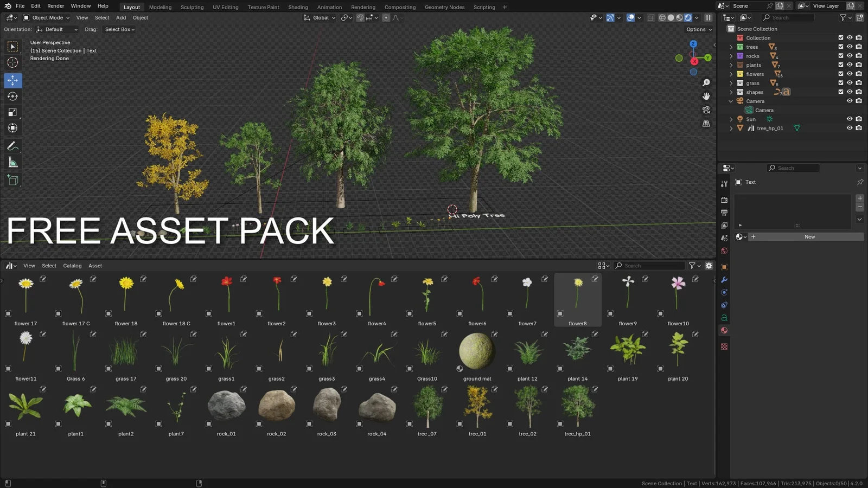
Task: Expand the trees collection in the Outliner
Action: [x=732, y=47]
